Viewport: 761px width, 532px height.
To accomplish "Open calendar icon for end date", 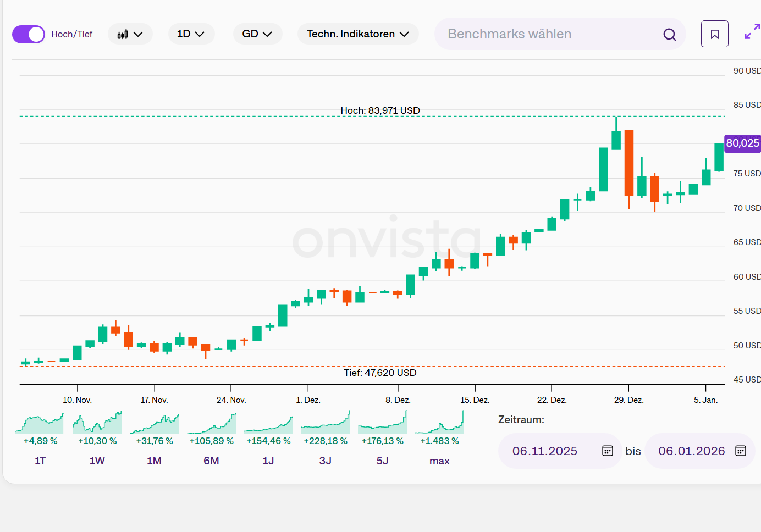I will pyautogui.click(x=741, y=451).
